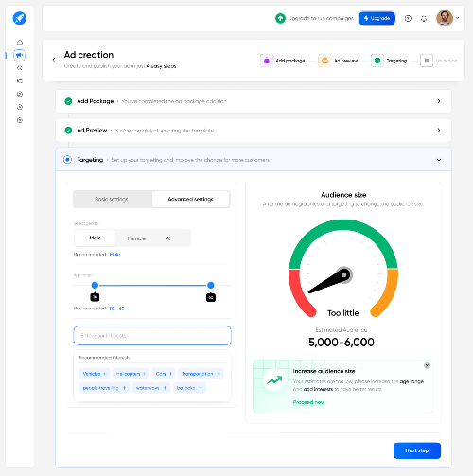The width and height of the screenshot is (473, 476).
Task: Click the Too little gauge label
Action: pos(343,313)
